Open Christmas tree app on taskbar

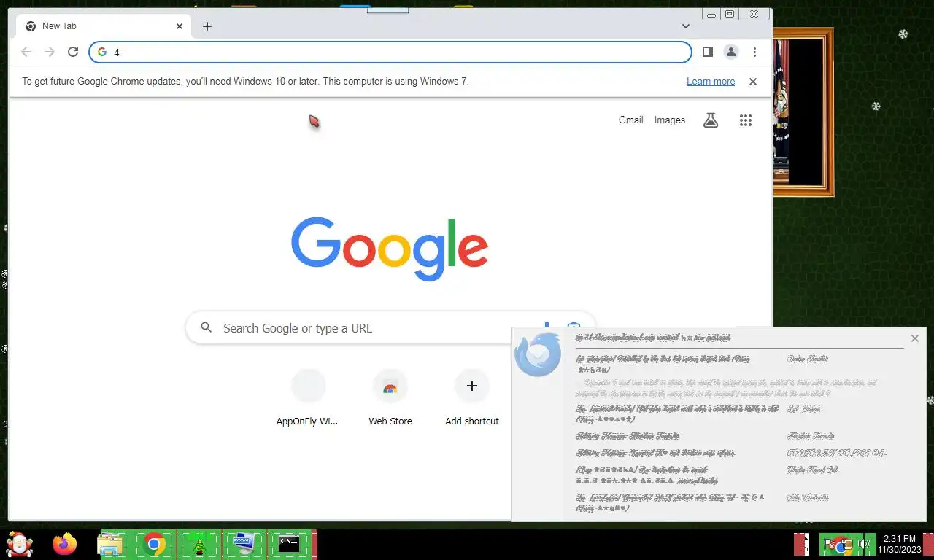[198, 545]
